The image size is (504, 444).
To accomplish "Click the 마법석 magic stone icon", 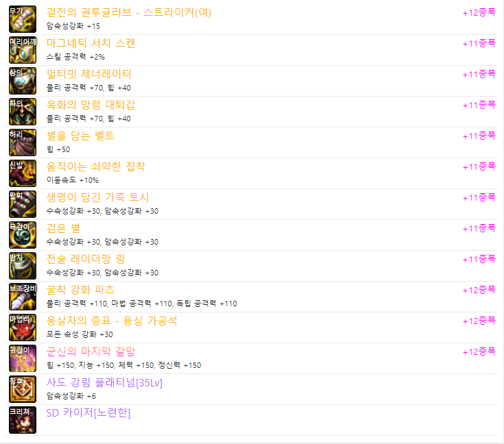I will [23, 328].
